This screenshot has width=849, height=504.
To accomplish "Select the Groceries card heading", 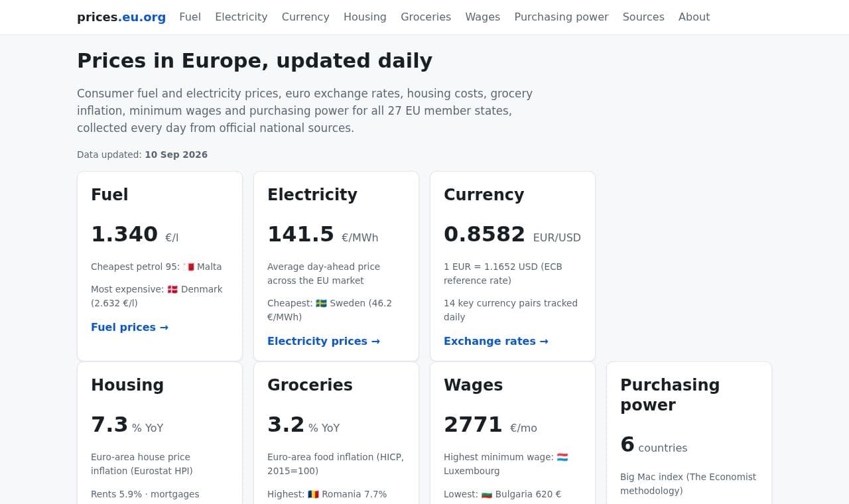I will 310,385.
